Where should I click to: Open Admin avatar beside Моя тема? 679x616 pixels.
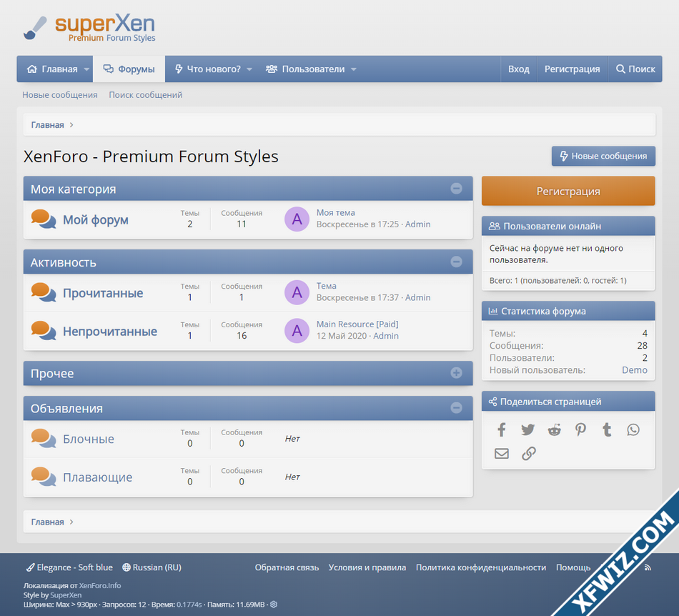[x=297, y=219]
